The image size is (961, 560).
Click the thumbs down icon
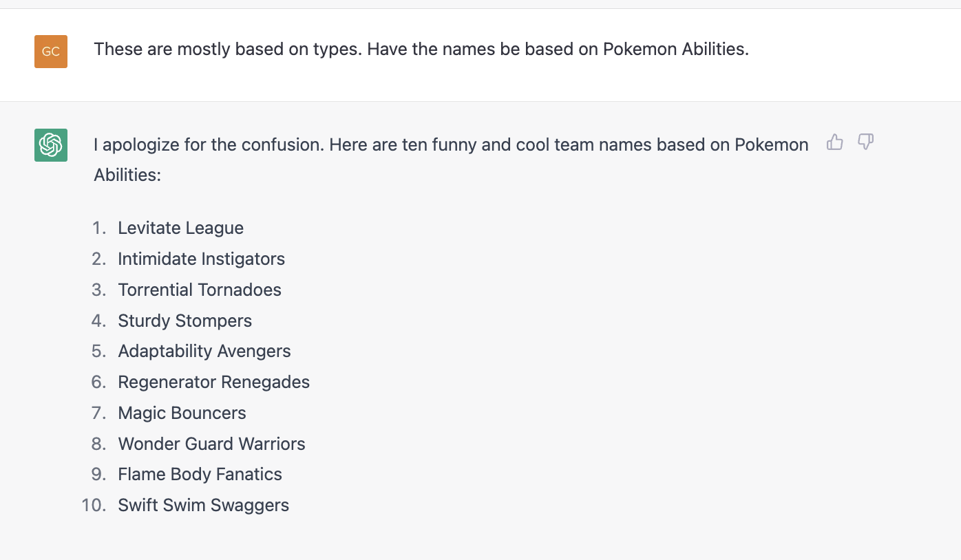pos(865,142)
